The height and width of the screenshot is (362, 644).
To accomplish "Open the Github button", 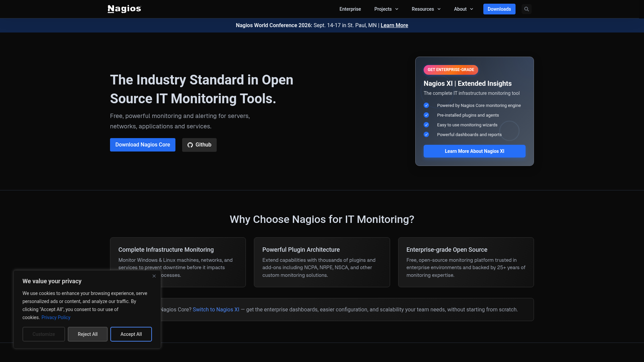I will pos(199,145).
